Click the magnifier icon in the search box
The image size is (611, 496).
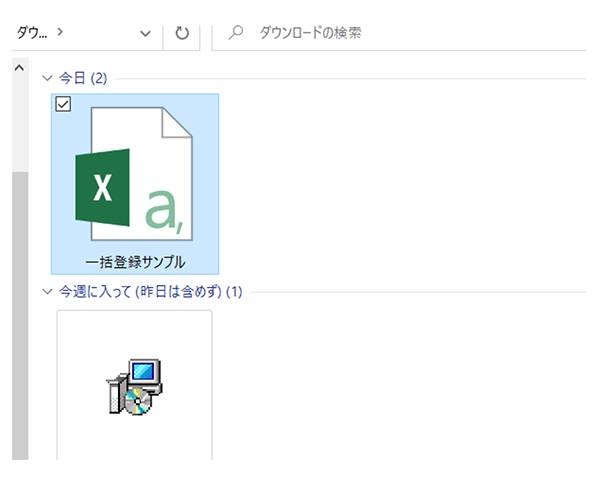[x=236, y=33]
